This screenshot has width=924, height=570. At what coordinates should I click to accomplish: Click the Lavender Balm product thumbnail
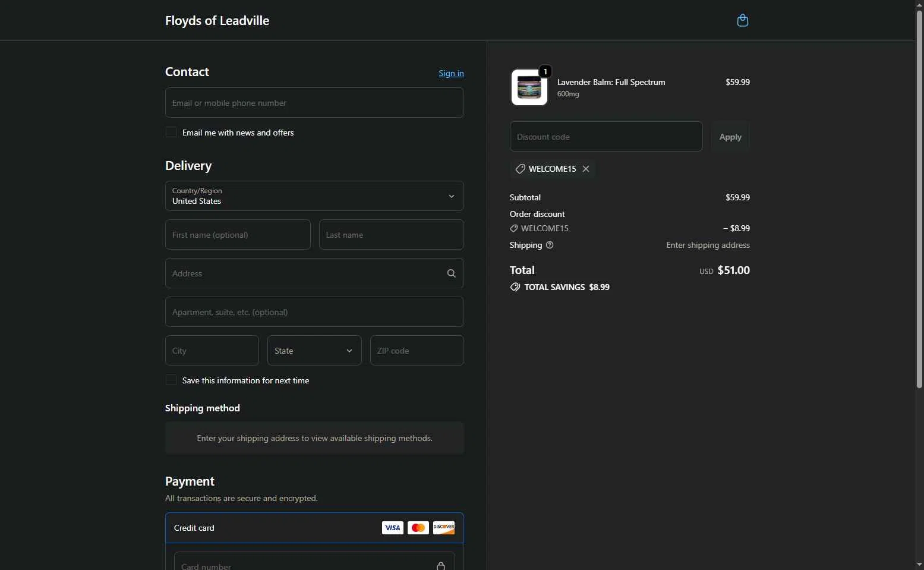click(529, 87)
